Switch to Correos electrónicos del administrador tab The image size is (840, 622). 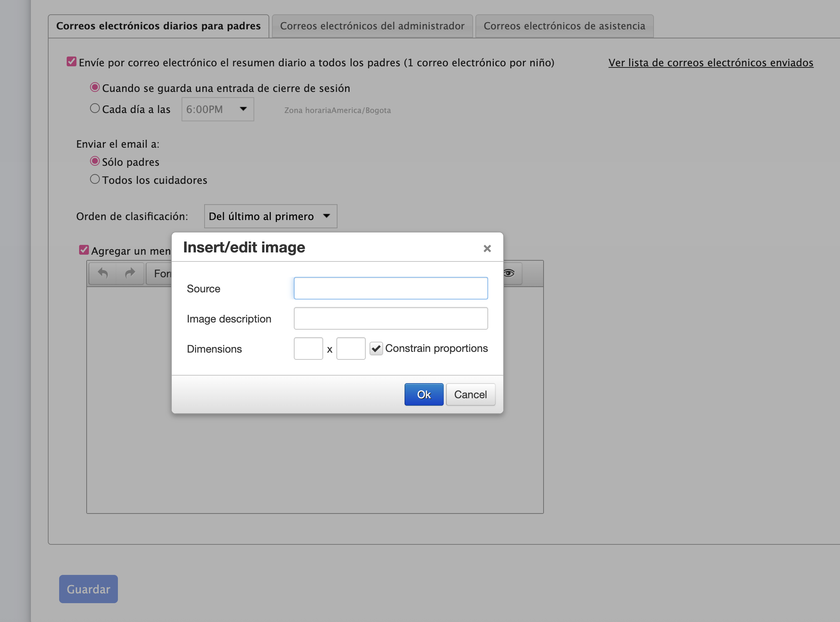click(x=372, y=26)
